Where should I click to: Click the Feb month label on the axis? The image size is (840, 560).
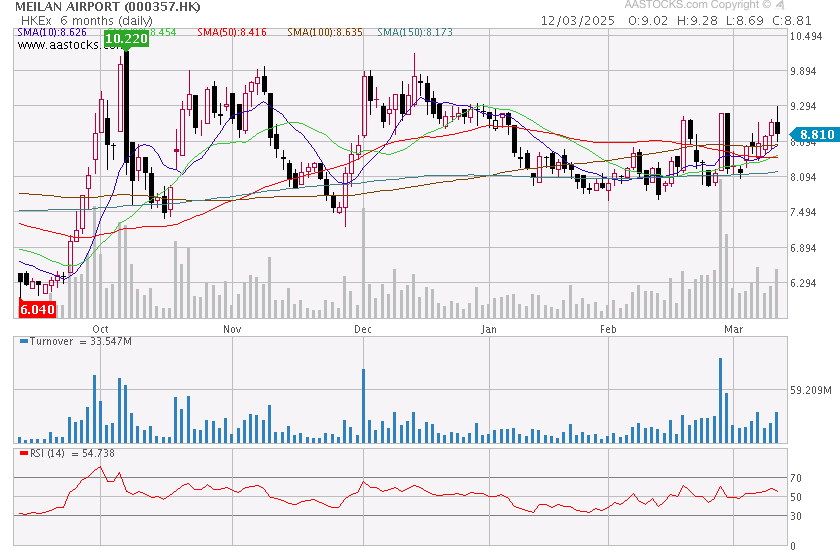pos(607,328)
